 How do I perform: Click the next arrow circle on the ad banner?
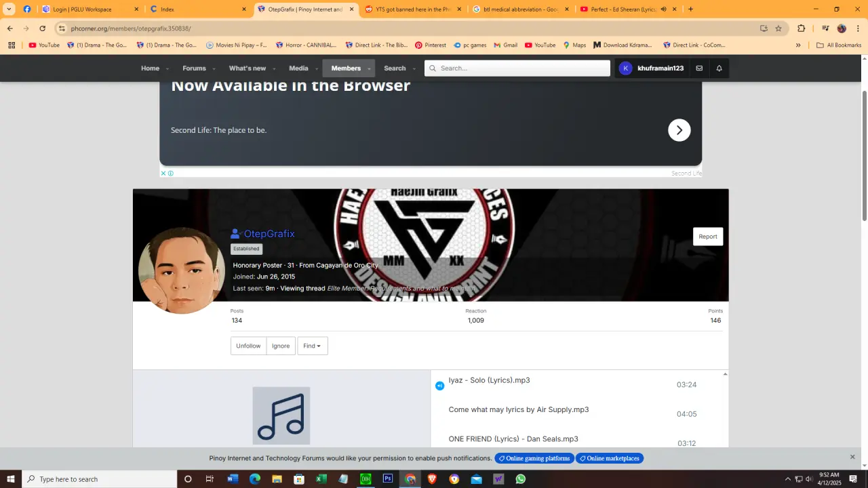(x=679, y=130)
